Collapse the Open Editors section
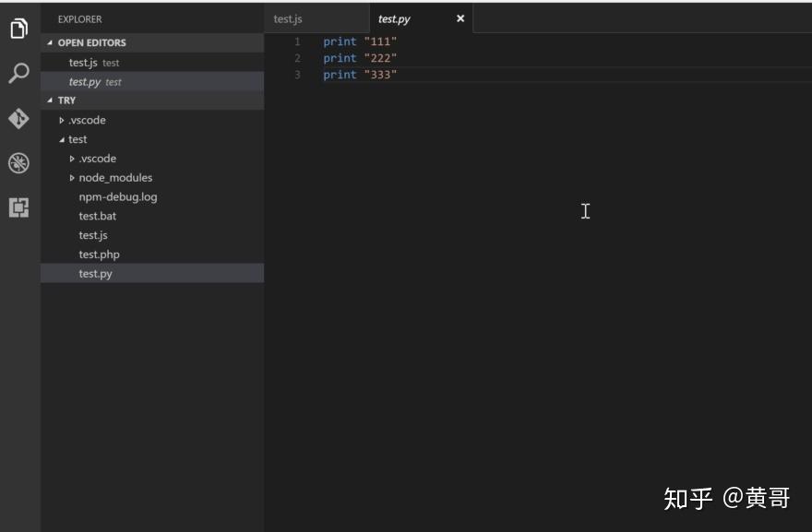This screenshot has height=532, width=812. (x=52, y=42)
